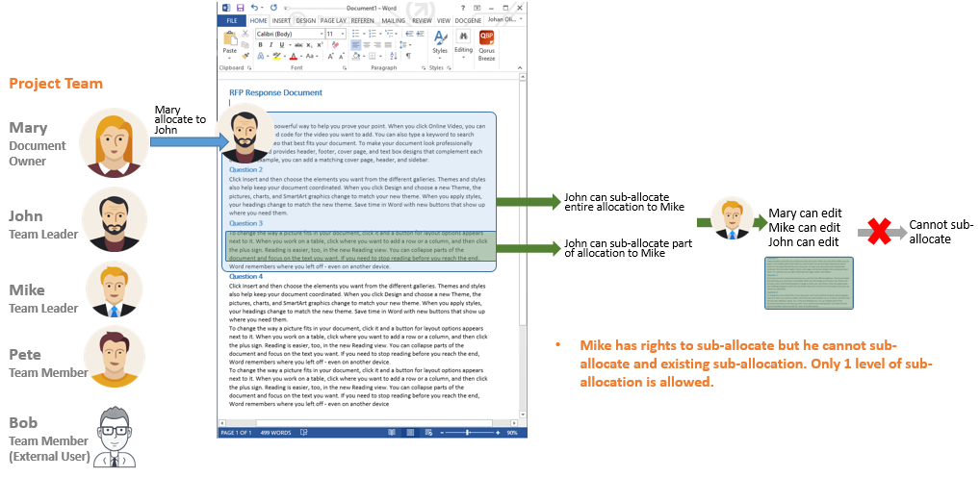Click the Copy icon under Cut
Viewport: 980px width, 477px height.
[x=245, y=45]
